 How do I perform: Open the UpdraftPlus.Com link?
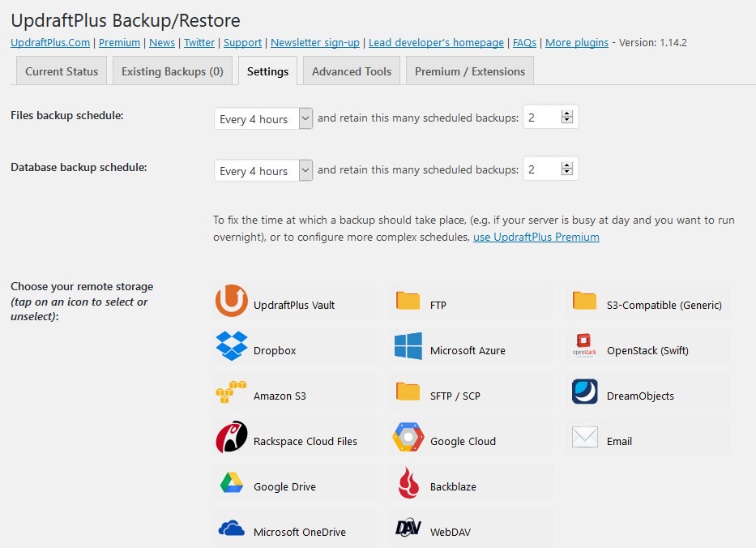point(50,42)
